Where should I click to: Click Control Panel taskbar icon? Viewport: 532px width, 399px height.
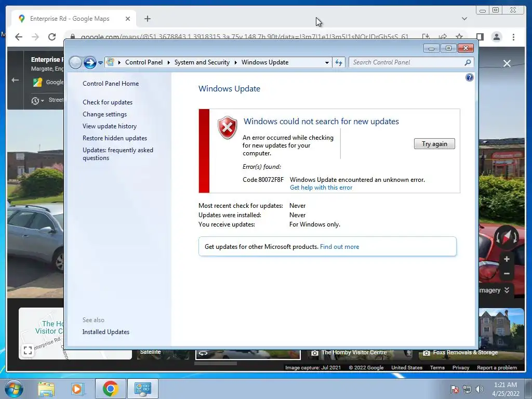142,389
